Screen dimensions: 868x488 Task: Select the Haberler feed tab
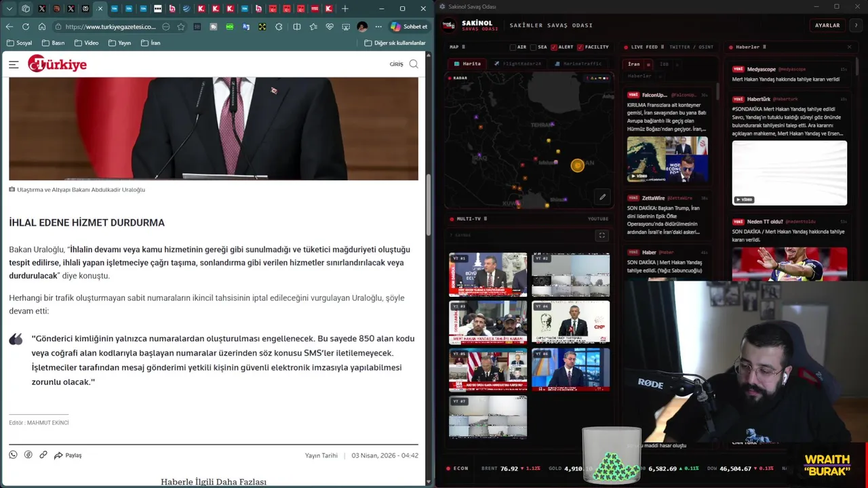click(x=639, y=76)
